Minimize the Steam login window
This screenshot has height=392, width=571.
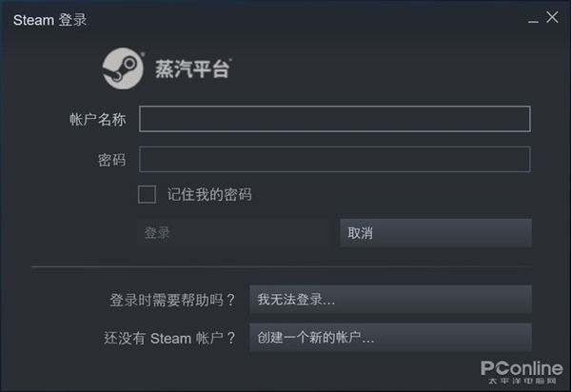tap(528, 19)
